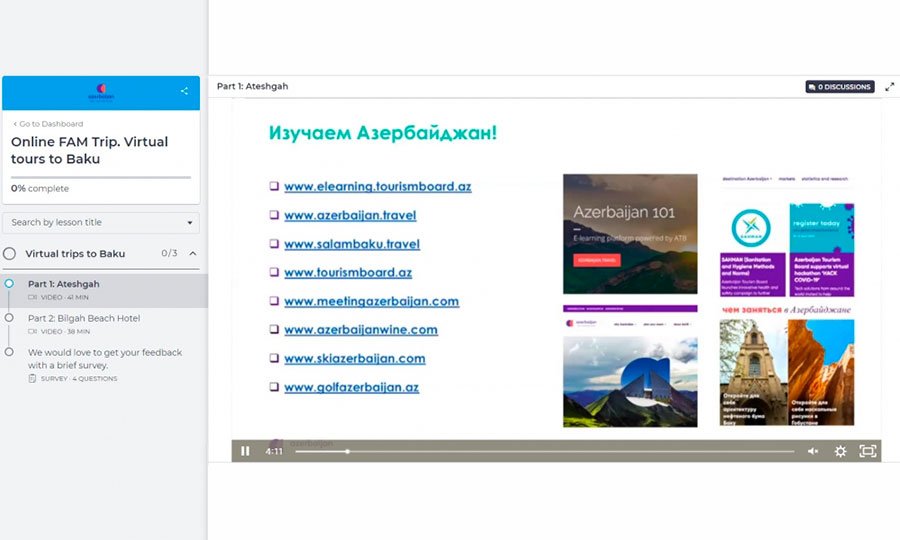
Task: Click survey lesson status circle
Action: (x=9, y=352)
